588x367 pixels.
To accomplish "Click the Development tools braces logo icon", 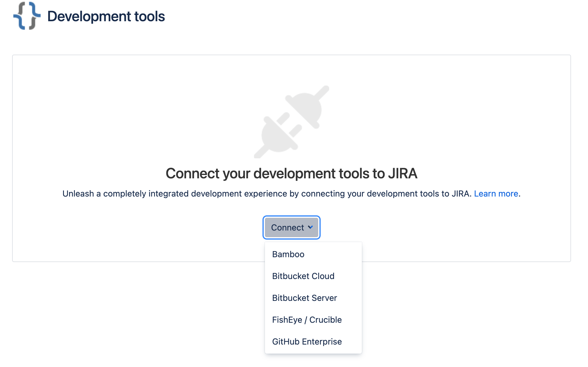I will [x=27, y=16].
